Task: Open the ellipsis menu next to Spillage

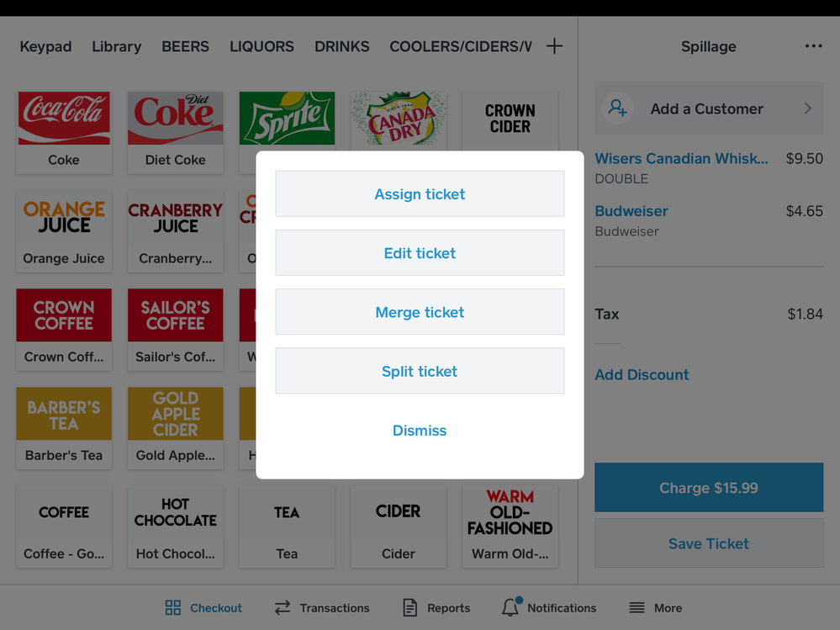Action: click(812, 46)
